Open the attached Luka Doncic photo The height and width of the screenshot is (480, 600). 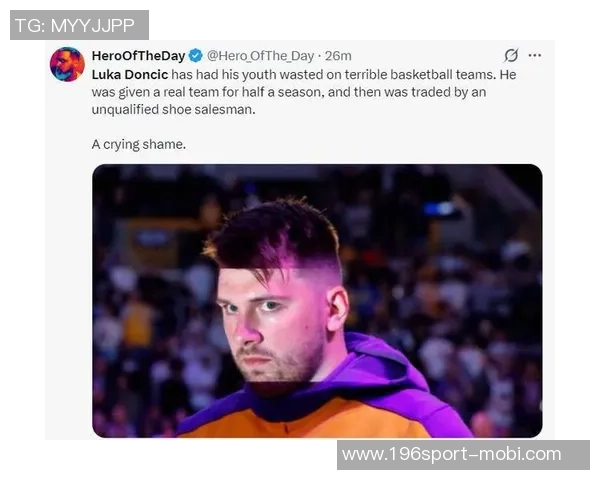317,300
